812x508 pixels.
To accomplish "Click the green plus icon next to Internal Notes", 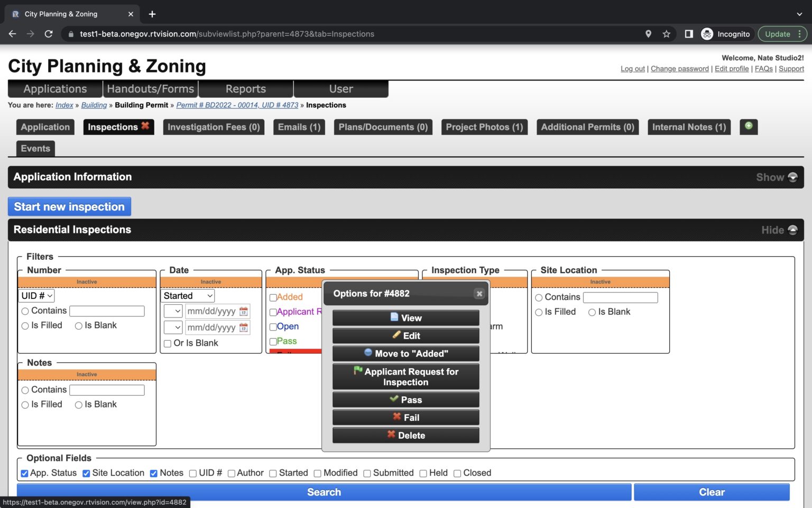I will coord(748,126).
